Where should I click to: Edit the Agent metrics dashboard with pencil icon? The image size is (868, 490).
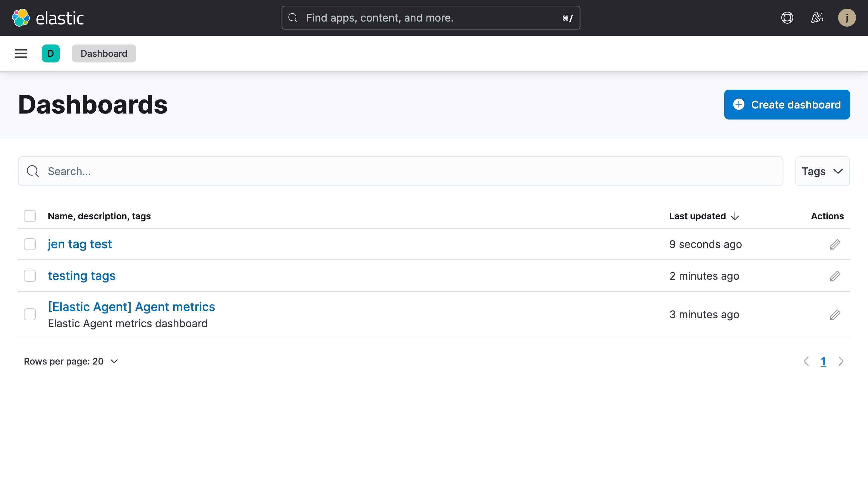[x=835, y=314]
